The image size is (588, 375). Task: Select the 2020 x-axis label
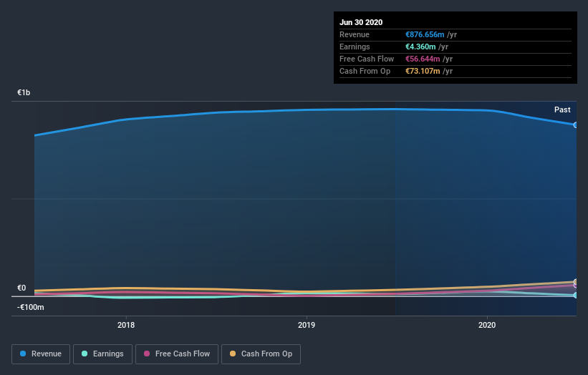pos(487,325)
